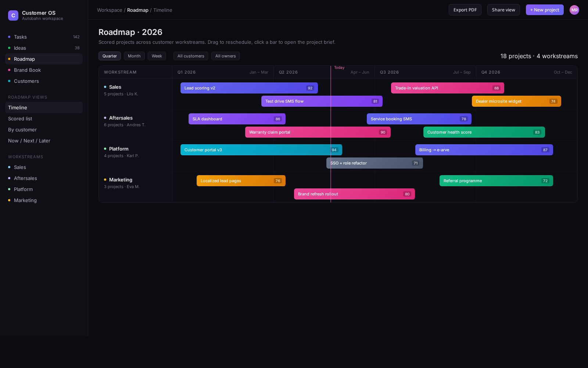Click the Export PDF button
The height and width of the screenshot is (368, 588).
point(465,10)
